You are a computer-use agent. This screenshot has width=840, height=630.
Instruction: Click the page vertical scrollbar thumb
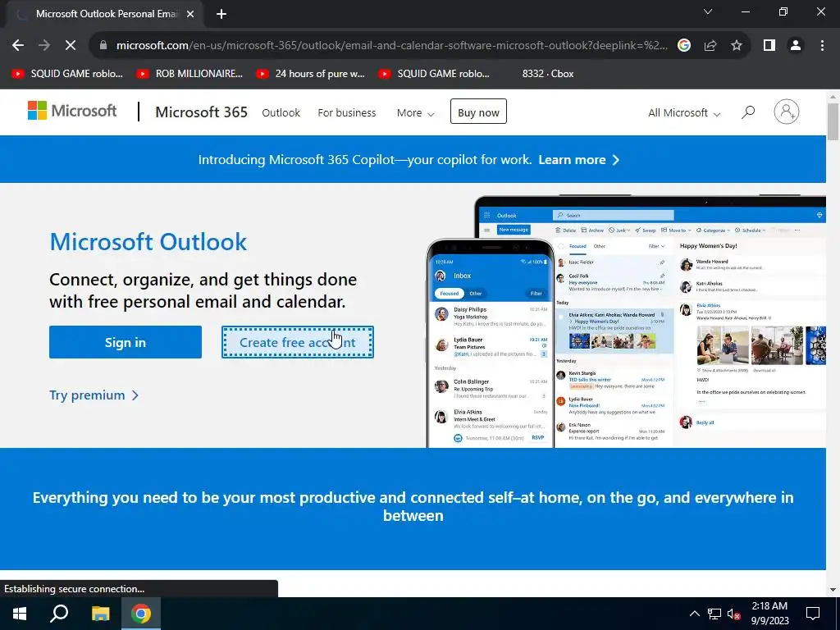pyautogui.click(x=833, y=122)
